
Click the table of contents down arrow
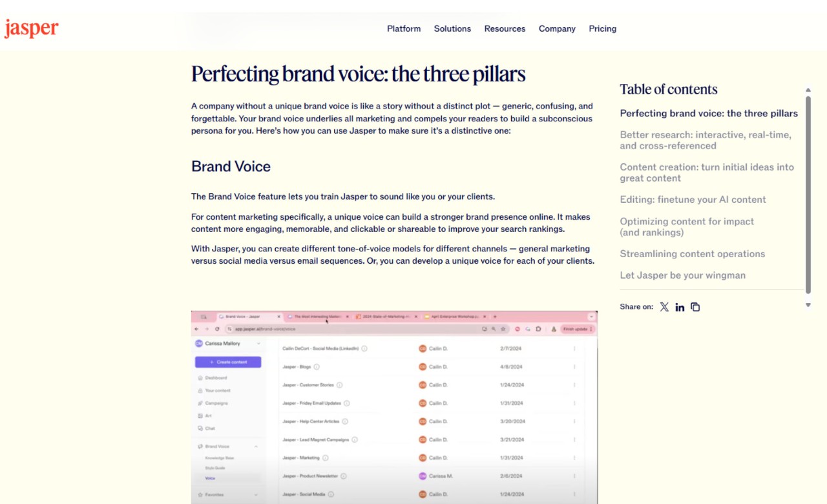808,305
